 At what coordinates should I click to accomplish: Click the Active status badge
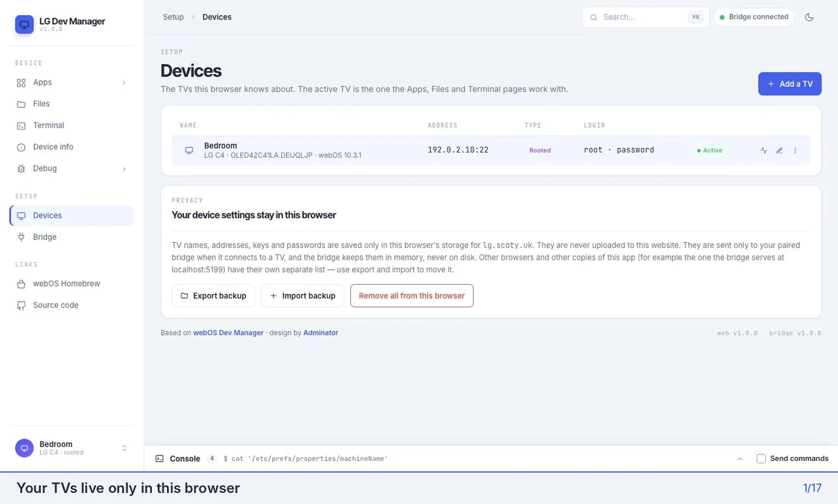click(709, 151)
